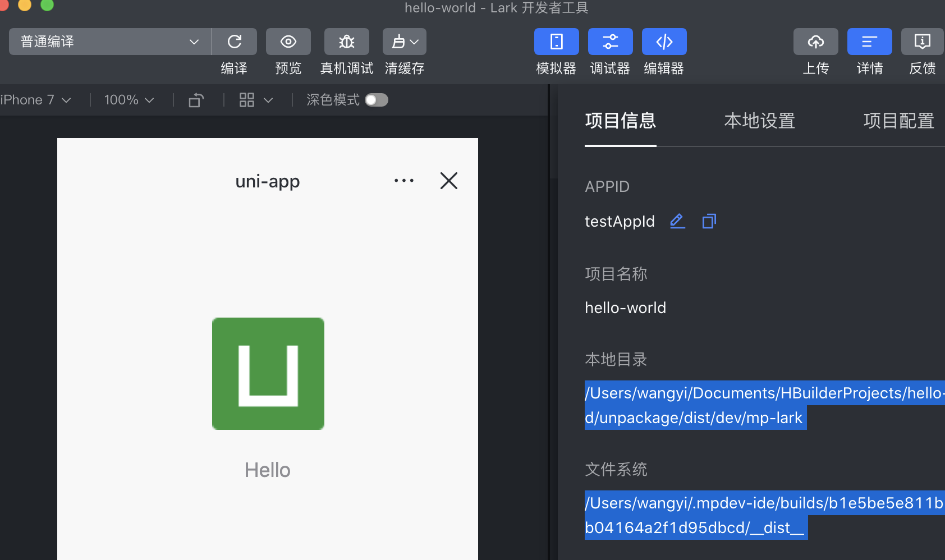Switch to the 项目配置 tab
Screen dimensions: 945x560
(898, 121)
